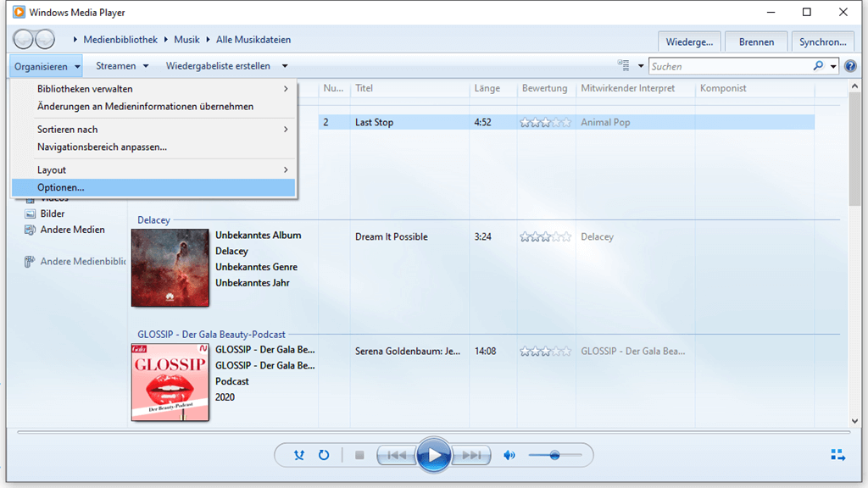Select Andere Medien in navigation pane
Image resolution: width=868 pixels, height=488 pixels.
73,230
